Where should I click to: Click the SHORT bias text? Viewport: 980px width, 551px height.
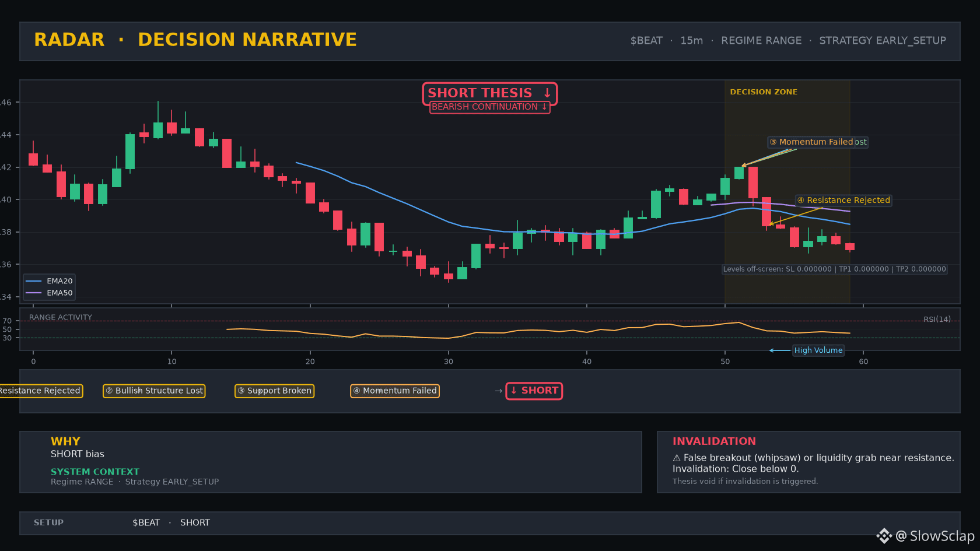(78, 454)
